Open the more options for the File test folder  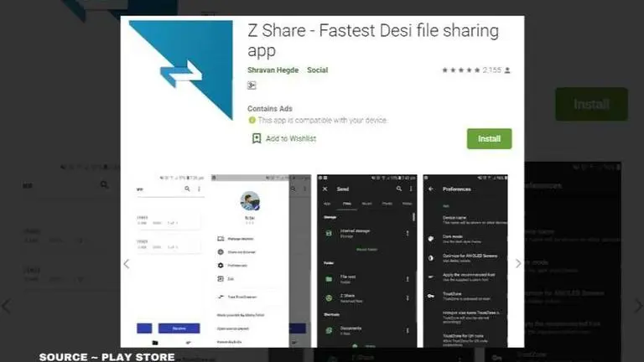pos(408,279)
